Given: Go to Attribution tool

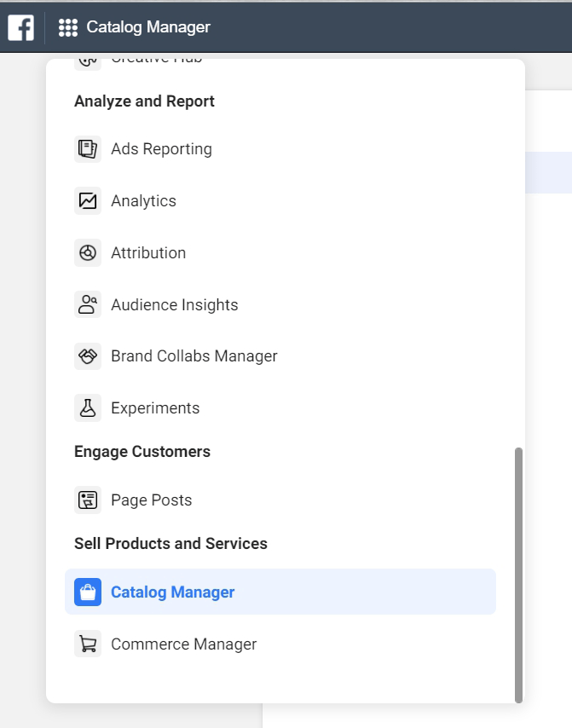Looking at the screenshot, I should pos(148,253).
